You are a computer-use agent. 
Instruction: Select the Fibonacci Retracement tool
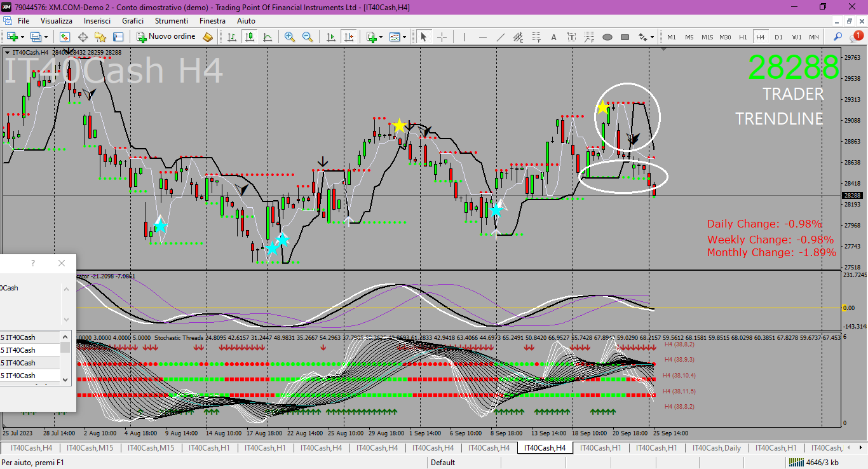click(x=536, y=37)
